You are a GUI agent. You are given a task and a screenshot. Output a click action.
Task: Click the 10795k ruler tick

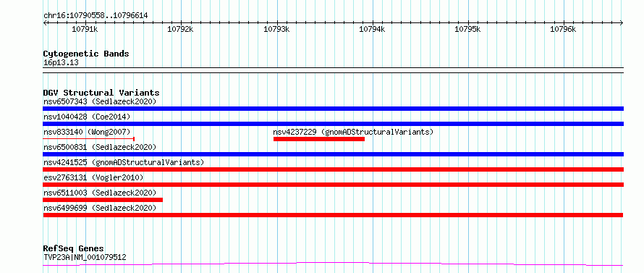pyautogui.click(x=468, y=29)
